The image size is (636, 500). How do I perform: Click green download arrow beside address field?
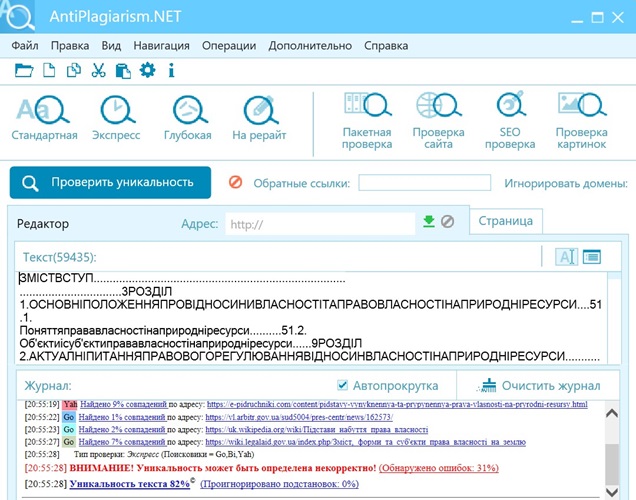tap(429, 221)
